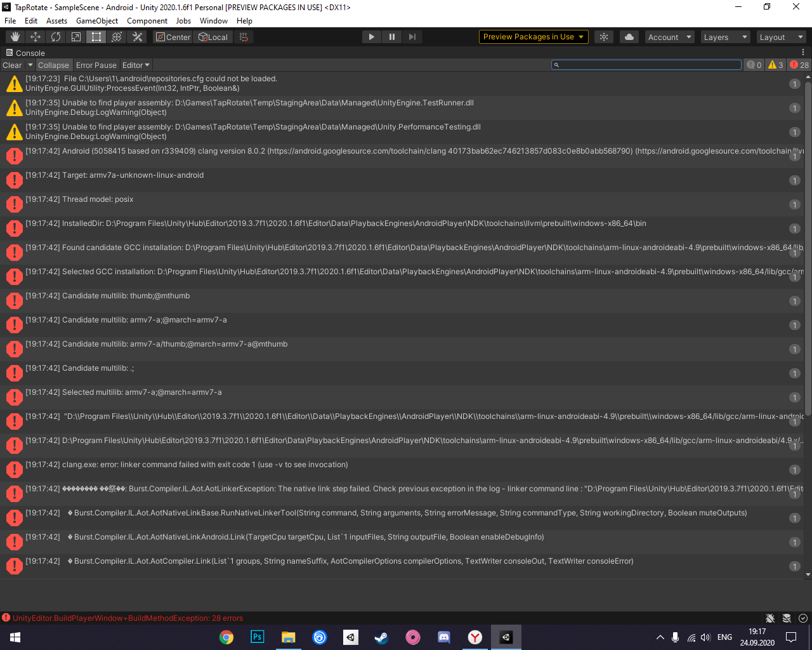Select clang.exe linker command failed error
Screen dimensions: 812x650
401,470
